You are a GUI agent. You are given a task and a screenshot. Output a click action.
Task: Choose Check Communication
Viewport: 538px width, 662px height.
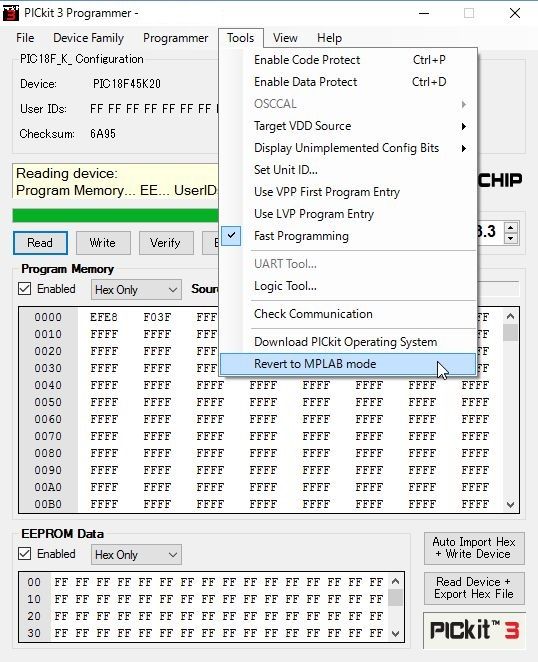348,314
